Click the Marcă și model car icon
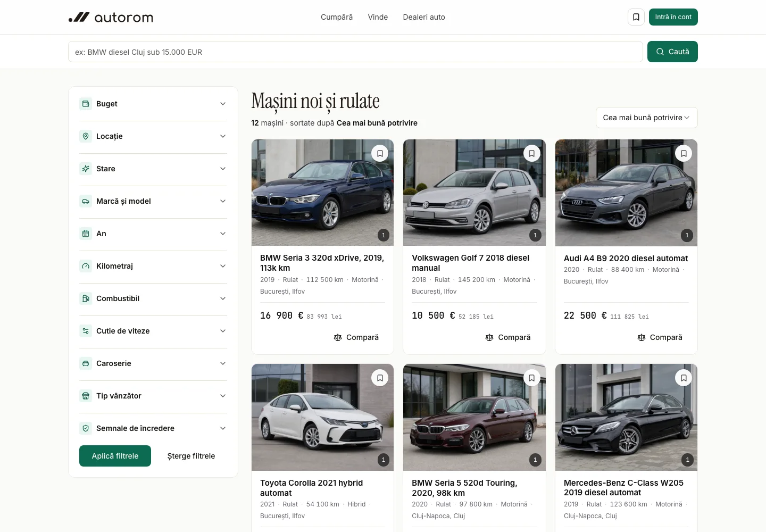Viewport: 766px width, 532px height. 86,201
